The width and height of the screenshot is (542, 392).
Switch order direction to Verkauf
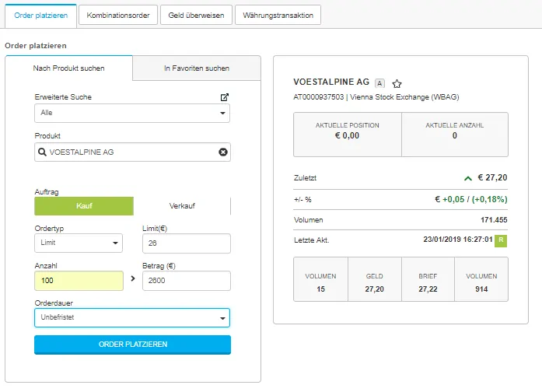click(182, 206)
